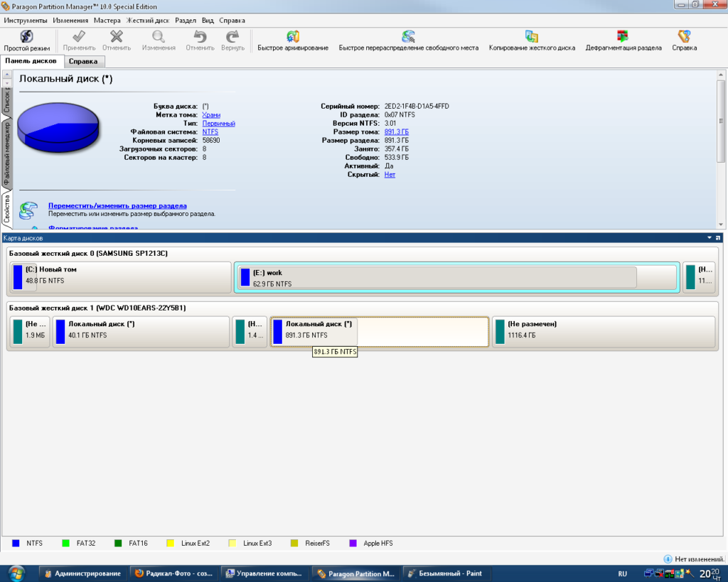Open the Windows Start button
Image resolution: width=728 pixels, height=582 pixels.
click(x=17, y=573)
